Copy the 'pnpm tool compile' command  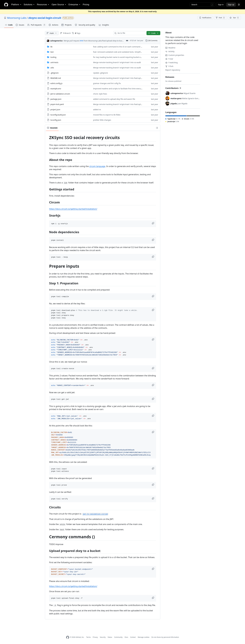pos(153,296)
